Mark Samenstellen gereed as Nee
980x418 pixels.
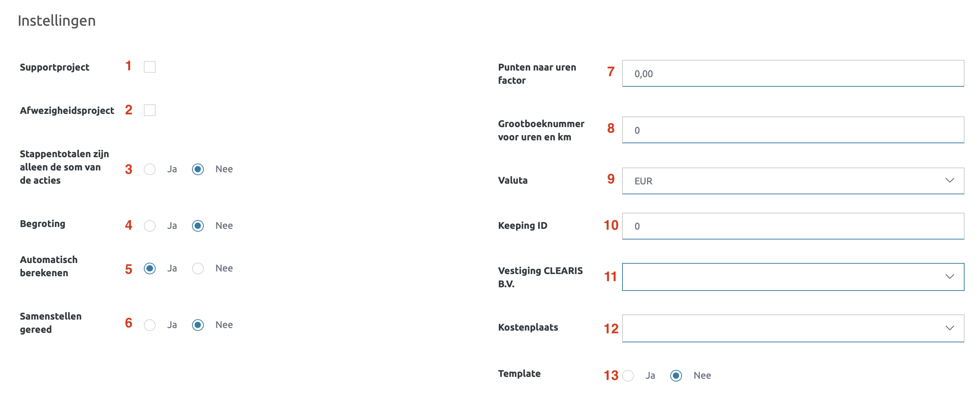pyautogui.click(x=198, y=325)
